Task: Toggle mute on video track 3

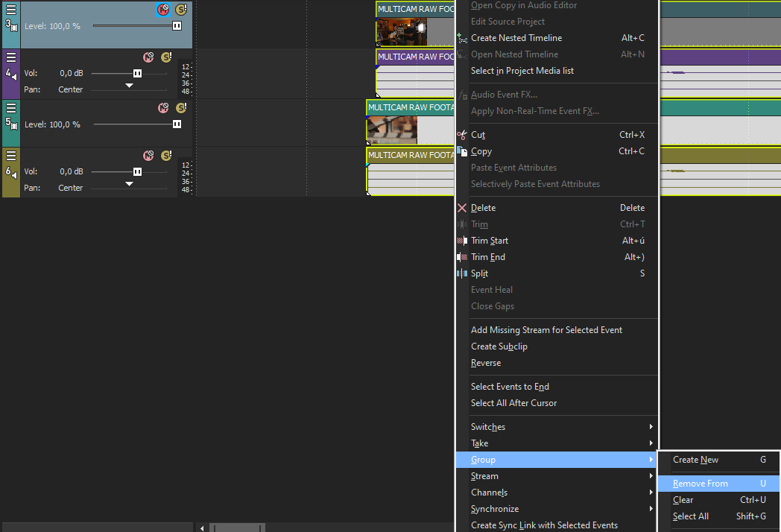Action: (x=163, y=10)
